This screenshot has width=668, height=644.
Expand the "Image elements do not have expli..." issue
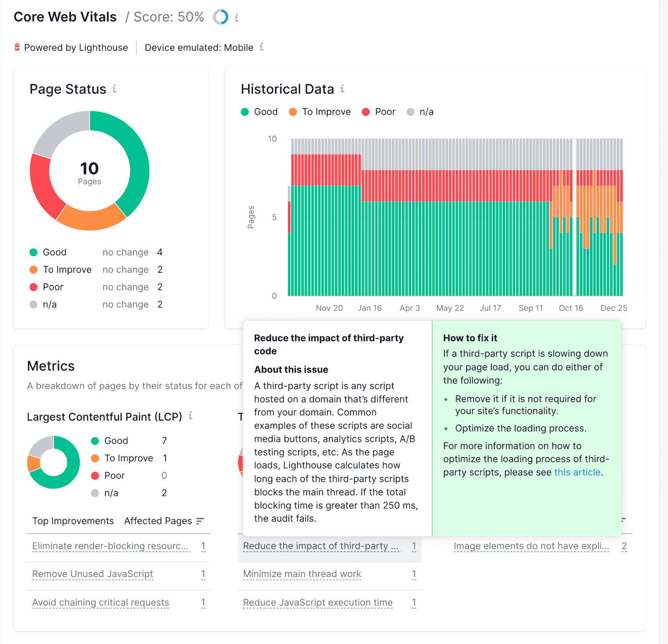point(531,546)
